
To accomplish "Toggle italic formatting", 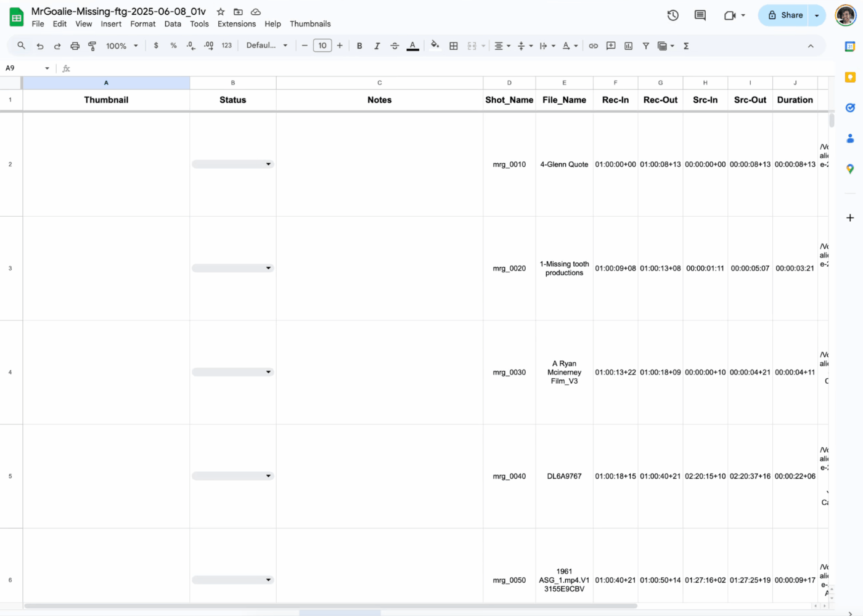I will [x=377, y=46].
